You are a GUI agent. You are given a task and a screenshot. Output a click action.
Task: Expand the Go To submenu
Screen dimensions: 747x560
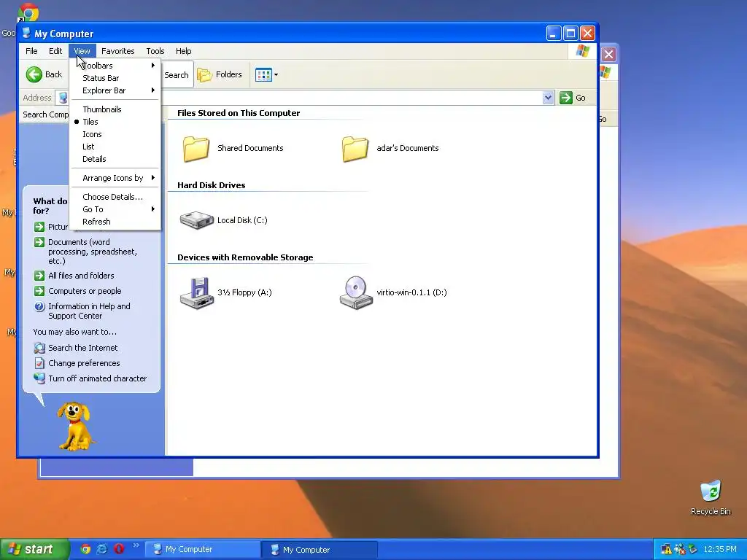[115, 209]
